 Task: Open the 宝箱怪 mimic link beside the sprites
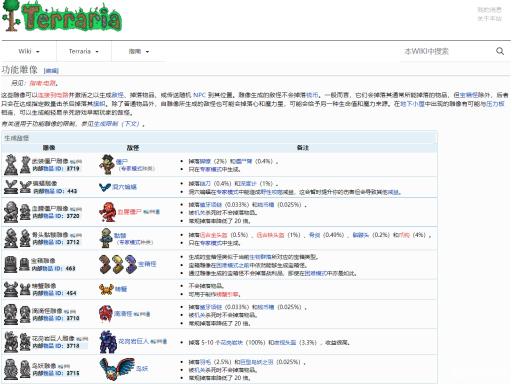click(147, 264)
